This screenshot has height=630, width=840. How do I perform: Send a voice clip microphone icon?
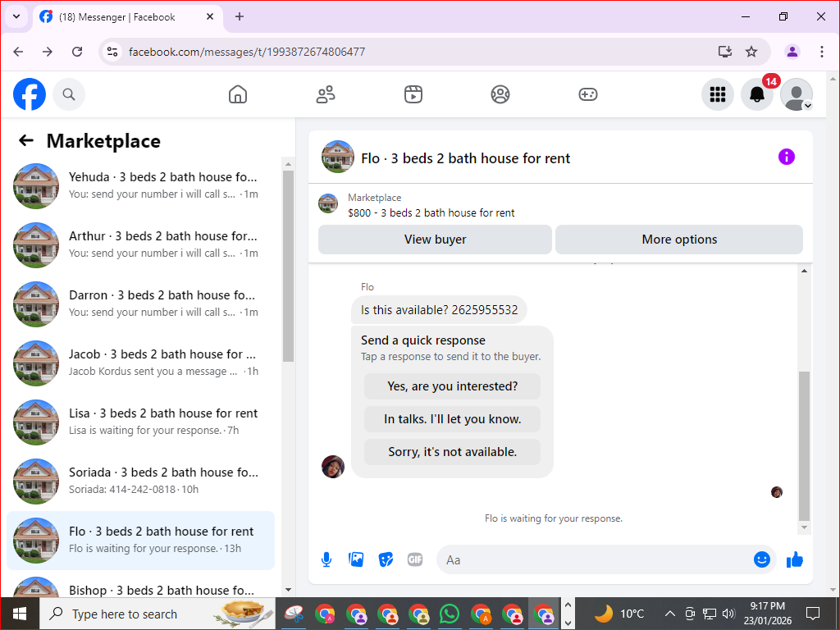(x=326, y=559)
